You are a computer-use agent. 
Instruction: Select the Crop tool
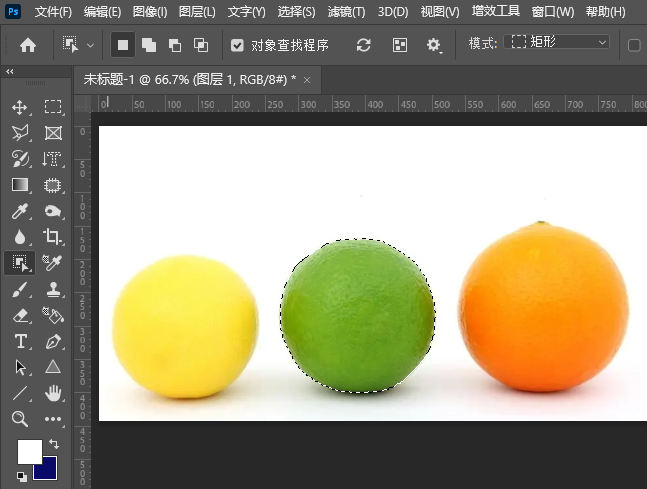coord(53,237)
